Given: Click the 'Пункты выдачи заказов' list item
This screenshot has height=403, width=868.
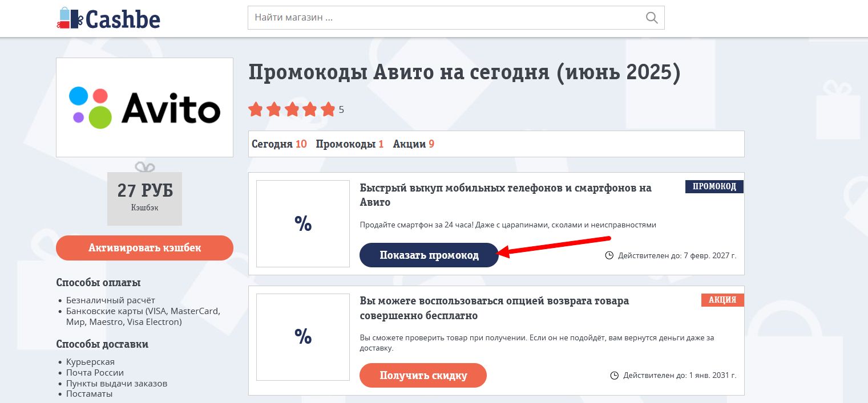Looking at the screenshot, I should coord(116,384).
